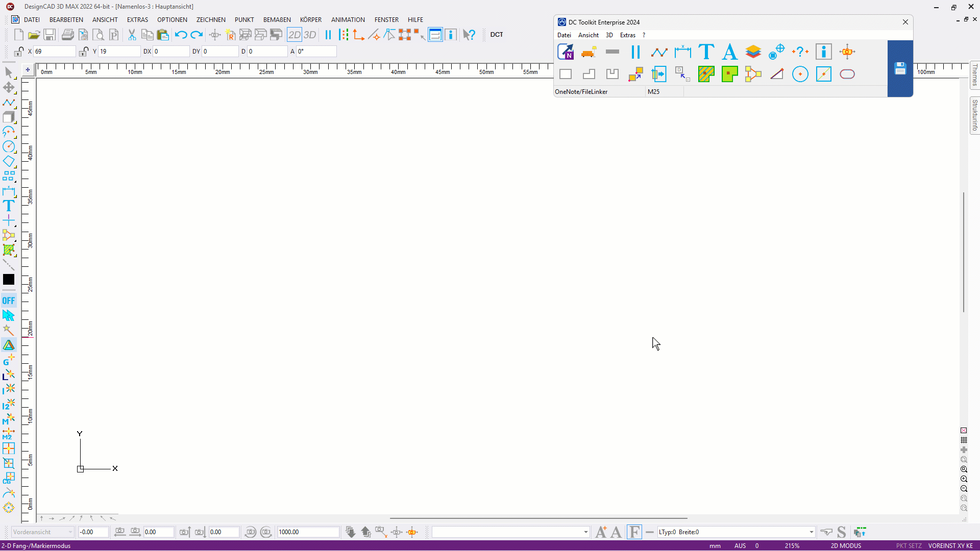
Task: Select the polyline icon in DC Toolkit
Action: [659, 52]
